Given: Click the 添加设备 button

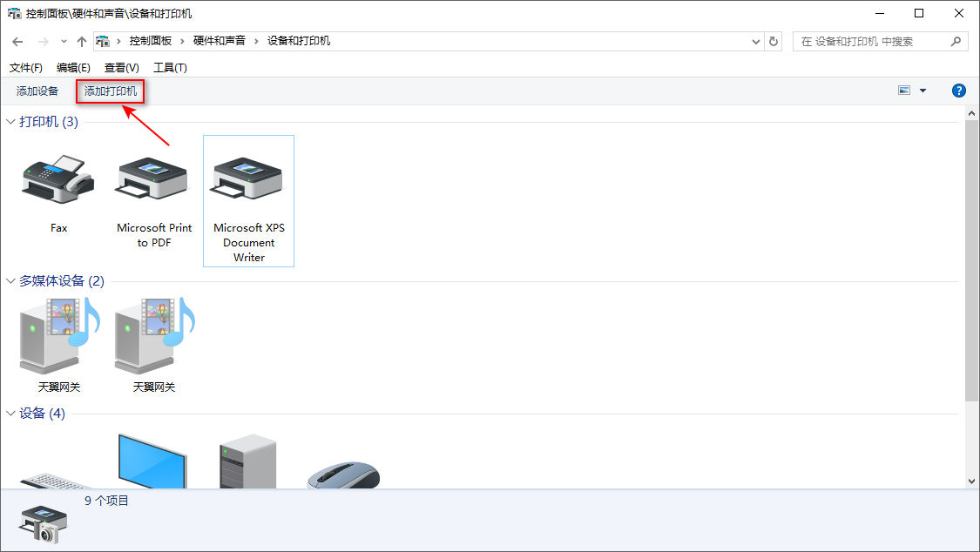Looking at the screenshot, I should click(37, 91).
